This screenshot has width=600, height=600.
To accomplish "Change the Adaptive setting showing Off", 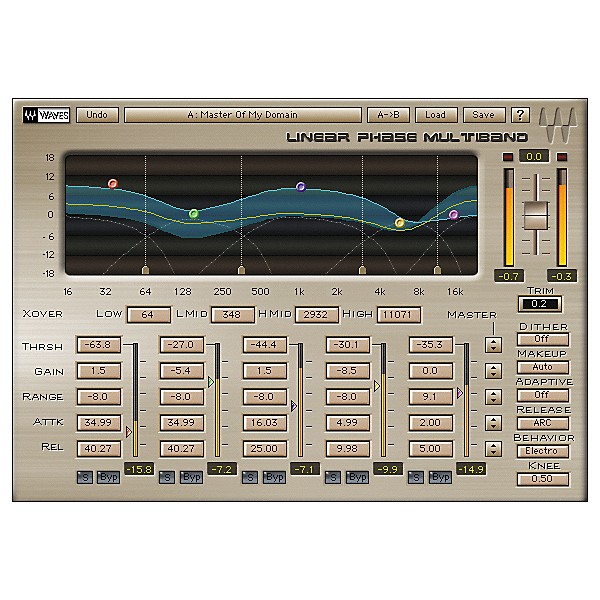I will (x=543, y=395).
